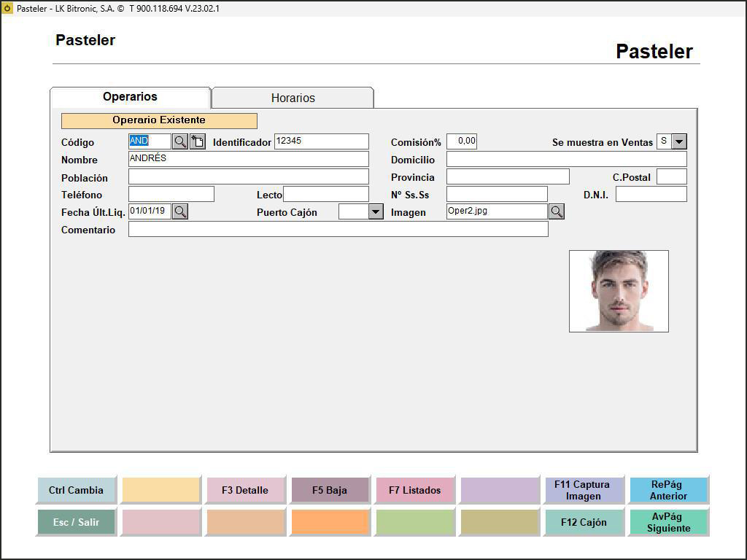
Task: Advance with AvPág Siguiente button
Action: (x=668, y=522)
